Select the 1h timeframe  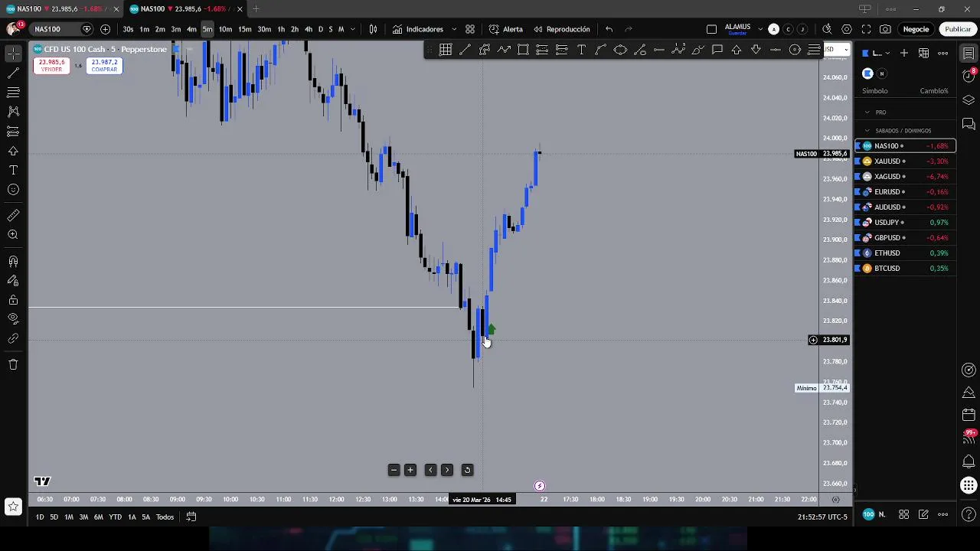point(281,29)
